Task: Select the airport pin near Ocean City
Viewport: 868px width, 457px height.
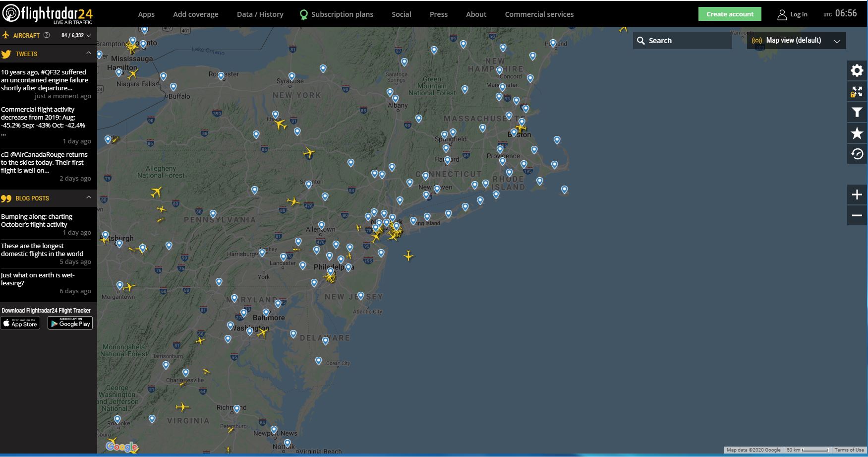Action: coord(319,361)
